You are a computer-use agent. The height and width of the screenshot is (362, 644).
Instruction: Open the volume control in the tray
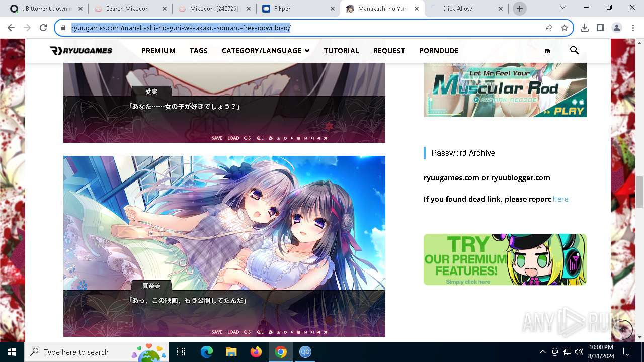click(x=579, y=352)
